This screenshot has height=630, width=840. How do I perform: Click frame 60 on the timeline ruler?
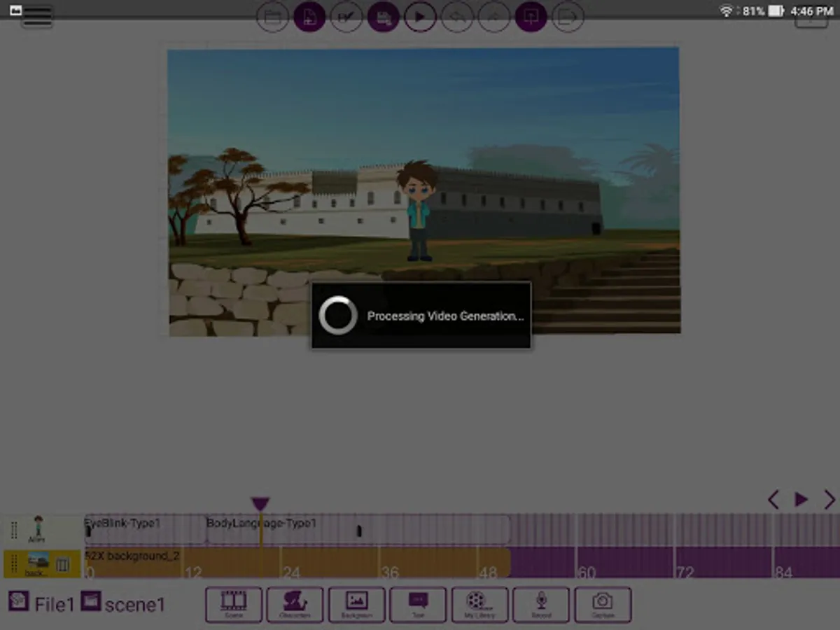(587, 573)
